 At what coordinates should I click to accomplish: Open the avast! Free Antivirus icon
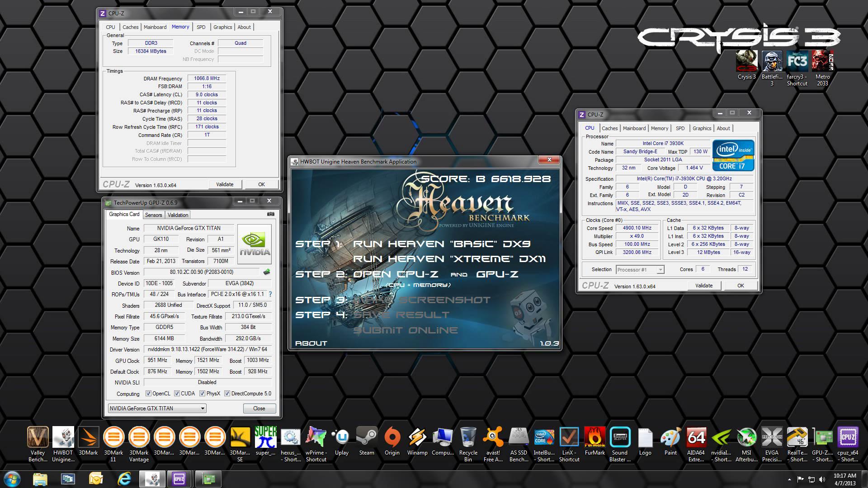click(x=493, y=443)
